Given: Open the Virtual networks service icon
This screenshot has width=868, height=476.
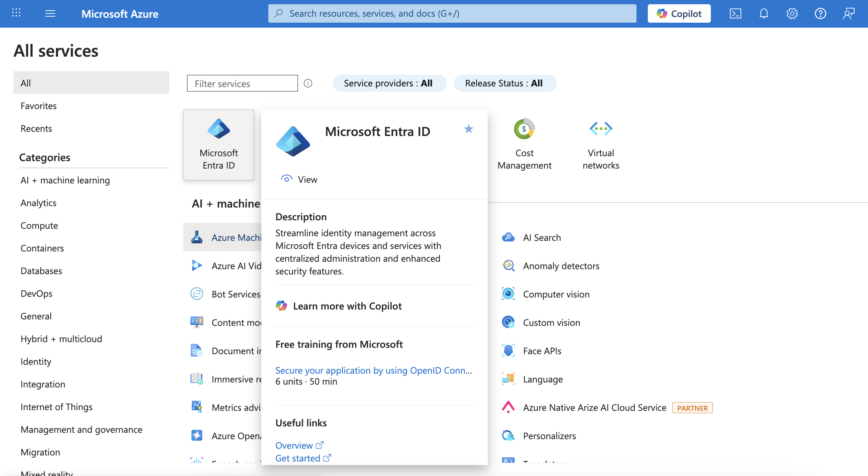Looking at the screenshot, I should [x=601, y=143].
